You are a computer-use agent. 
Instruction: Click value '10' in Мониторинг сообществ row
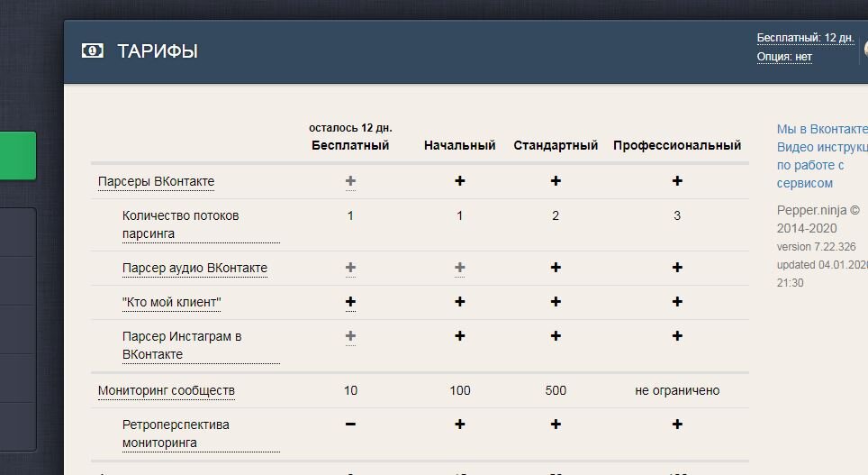tap(350, 391)
